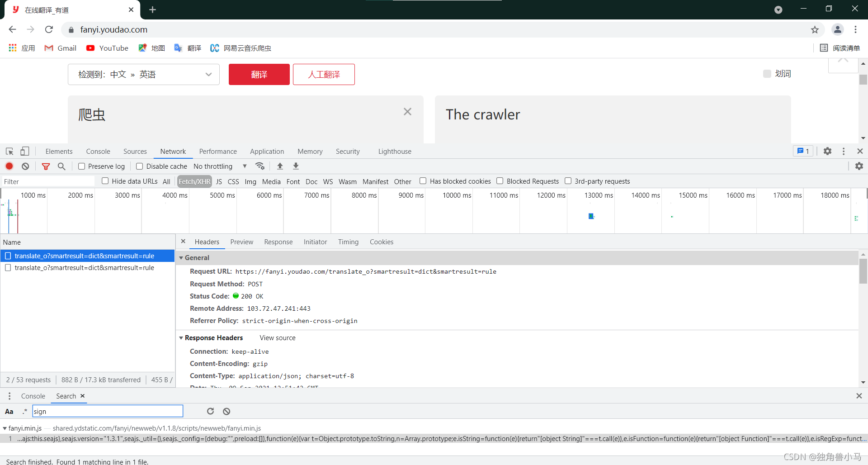Screen dimensions: 868x465
Task: Open the Gmail bookmark
Action: [x=60, y=48]
